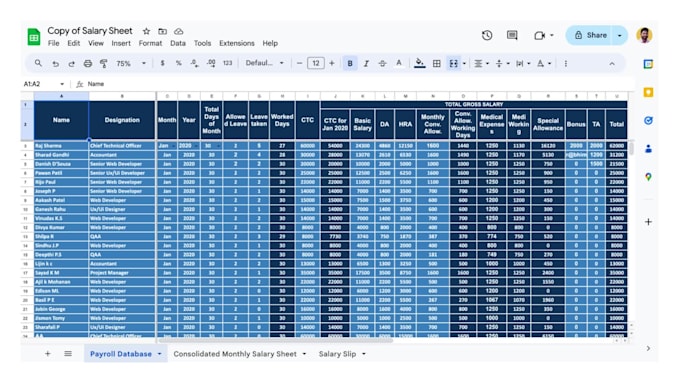The height and width of the screenshot is (383, 680).
Task: Toggle bold formatting
Action: pyautogui.click(x=350, y=63)
